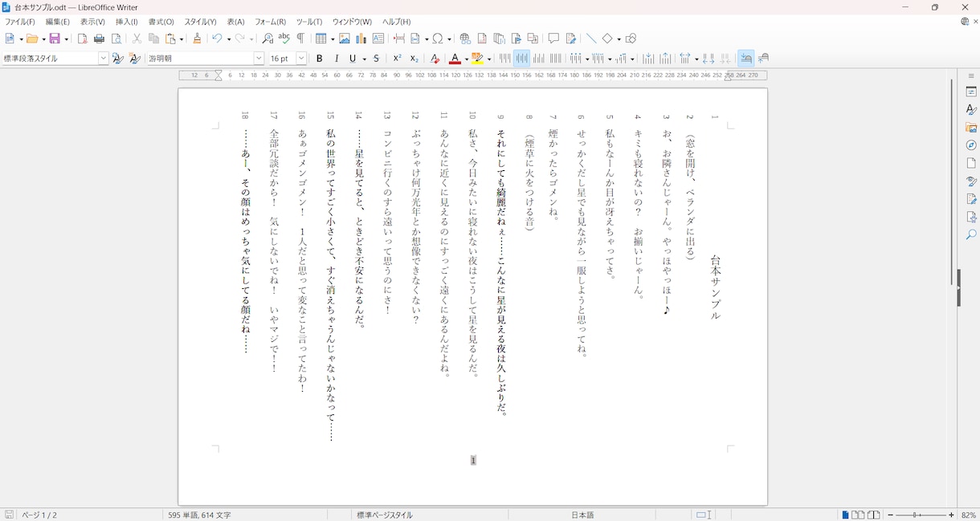Insert an image with the toolbar icon
This screenshot has height=521, width=980.
(x=345, y=39)
